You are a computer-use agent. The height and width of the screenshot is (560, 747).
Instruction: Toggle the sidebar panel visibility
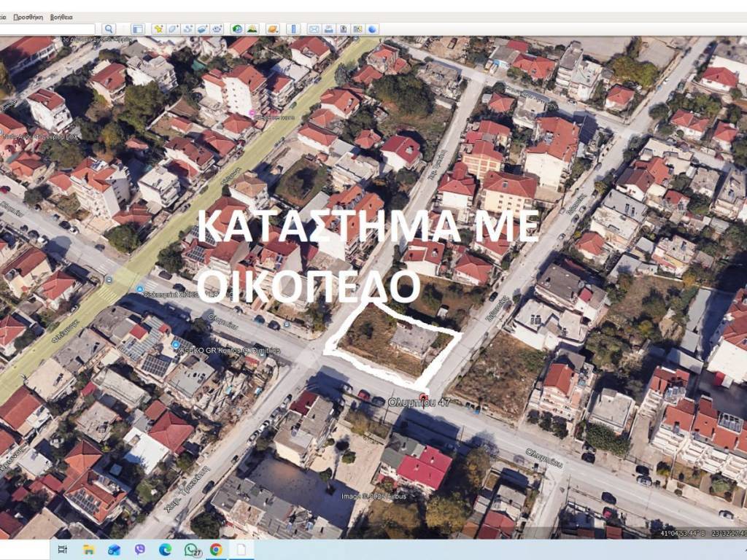pos(138,29)
